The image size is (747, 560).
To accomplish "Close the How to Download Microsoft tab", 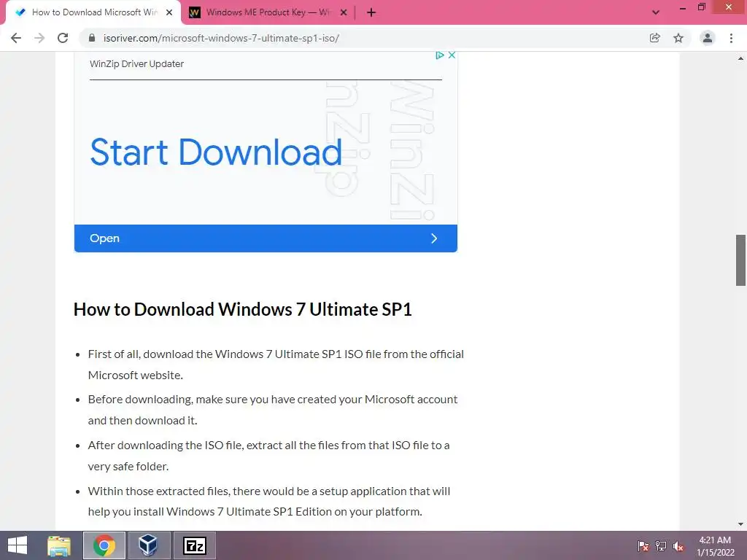I will click(169, 12).
